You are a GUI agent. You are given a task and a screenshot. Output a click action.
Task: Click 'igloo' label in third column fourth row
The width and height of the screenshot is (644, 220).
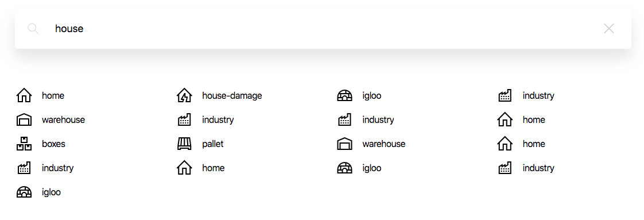pyautogui.click(x=372, y=168)
